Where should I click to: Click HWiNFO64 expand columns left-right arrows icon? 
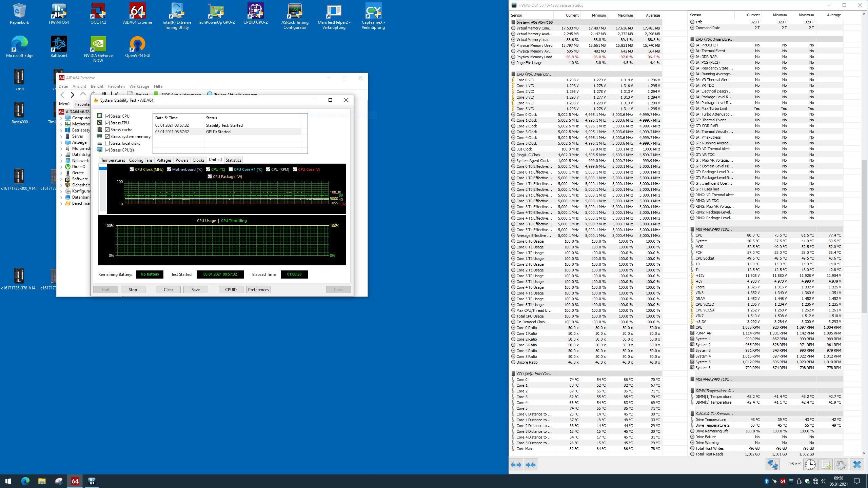(x=516, y=465)
